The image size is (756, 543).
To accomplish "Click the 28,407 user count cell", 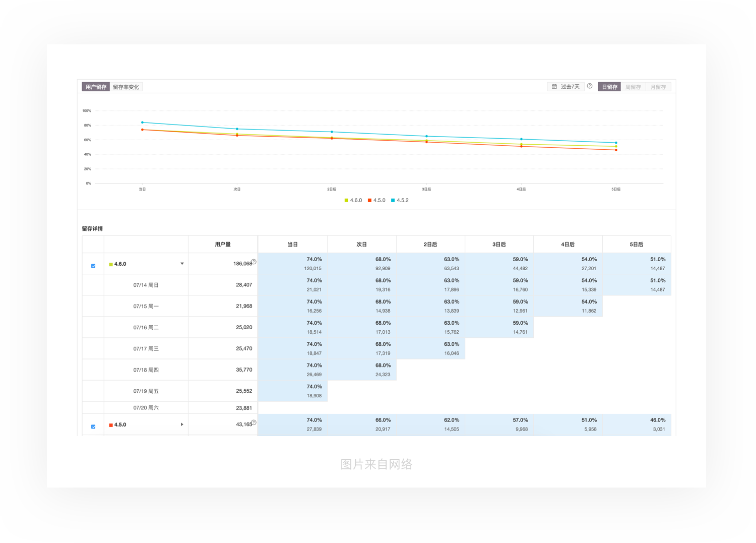I will pyautogui.click(x=223, y=285).
